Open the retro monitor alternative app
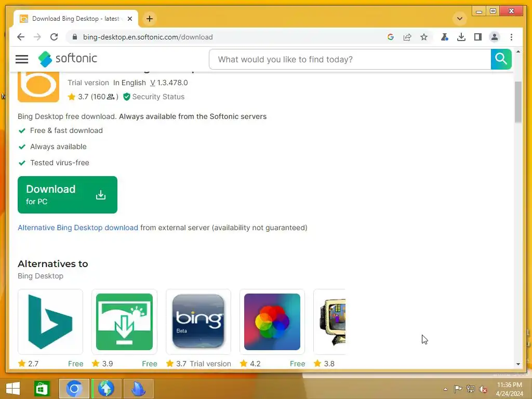The width and height of the screenshot is (532, 399). point(329,322)
